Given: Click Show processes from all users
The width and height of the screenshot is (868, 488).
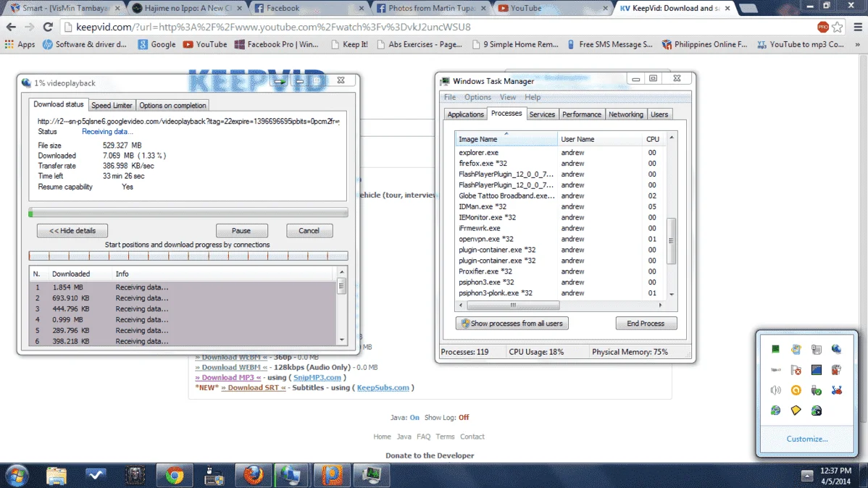Looking at the screenshot, I should (512, 323).
